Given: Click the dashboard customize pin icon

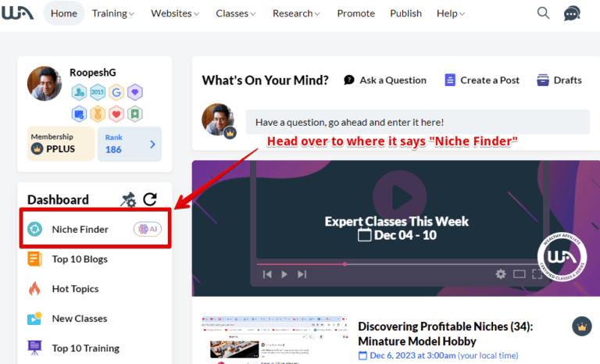Looking at the screenshot, I should point(128,200).
